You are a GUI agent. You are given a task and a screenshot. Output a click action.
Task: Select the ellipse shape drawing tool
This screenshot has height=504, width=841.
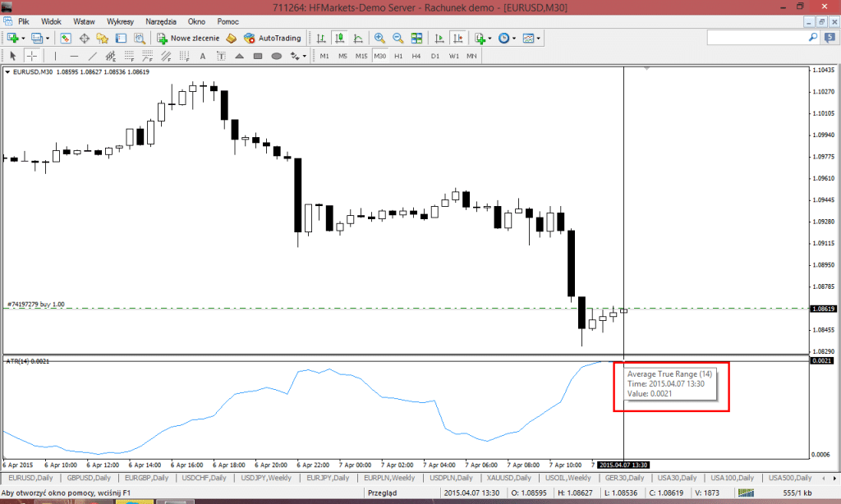click(276, 56)
